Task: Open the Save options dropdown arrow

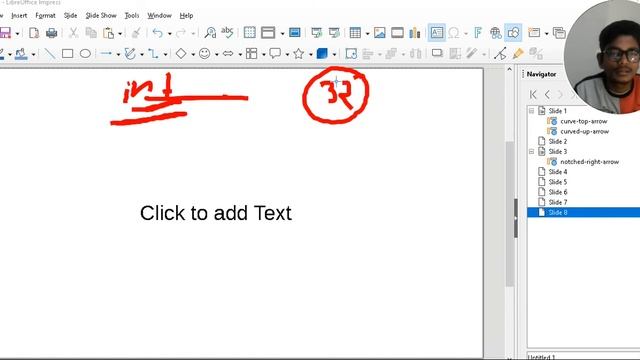Action: coord(18,33)
